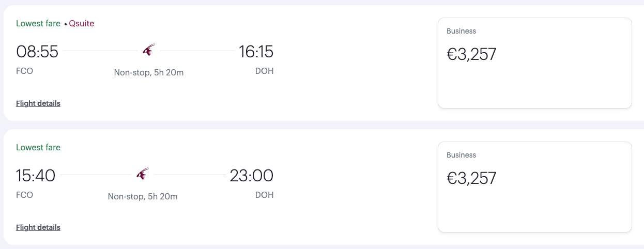Choose the Business fare box for 15:40 flight
This screenshot has height=249, width=644.
coord(535,187)
